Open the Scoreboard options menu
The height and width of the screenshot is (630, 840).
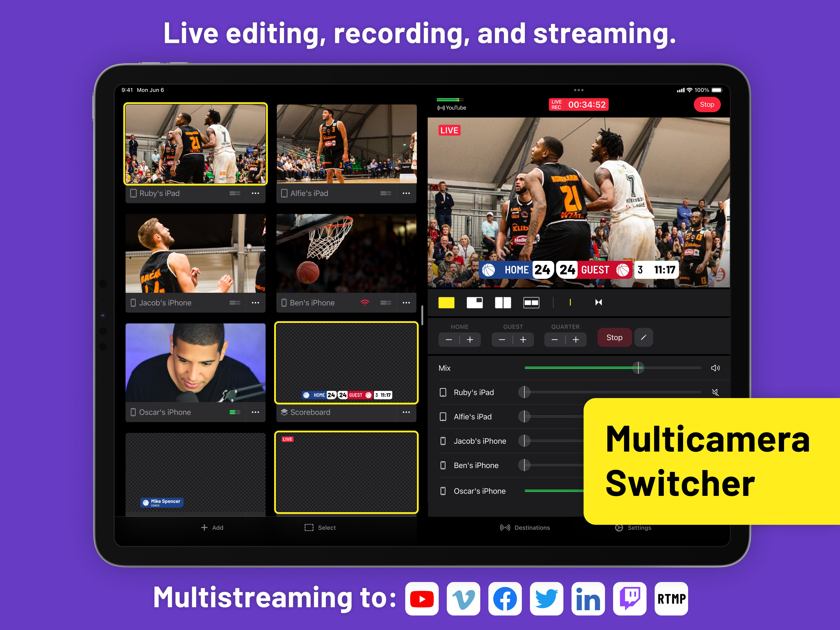[406, 412]
